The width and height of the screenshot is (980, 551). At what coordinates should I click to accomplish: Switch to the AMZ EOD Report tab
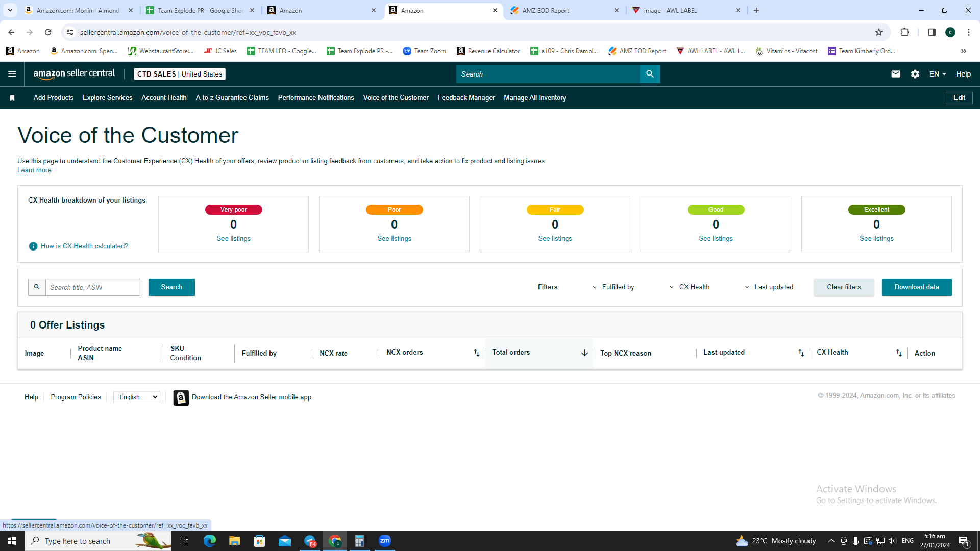click(x=565, y=10)
